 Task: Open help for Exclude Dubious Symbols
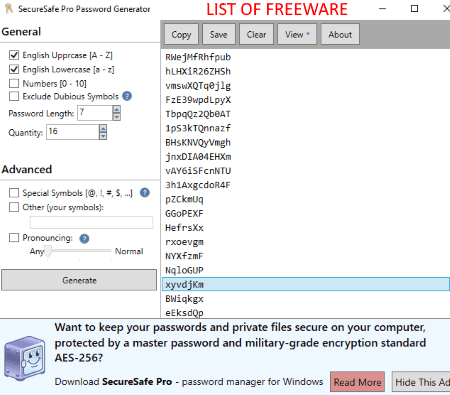[127, 96]
